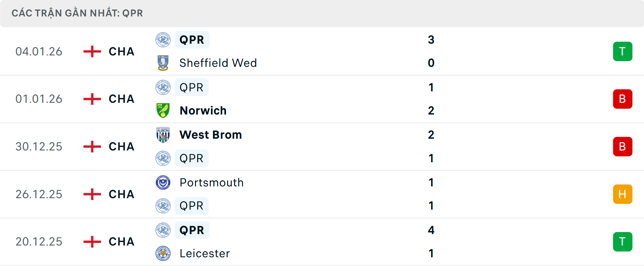Open the Leicester team link
644x266 pixels.
(x=205, y=253)
